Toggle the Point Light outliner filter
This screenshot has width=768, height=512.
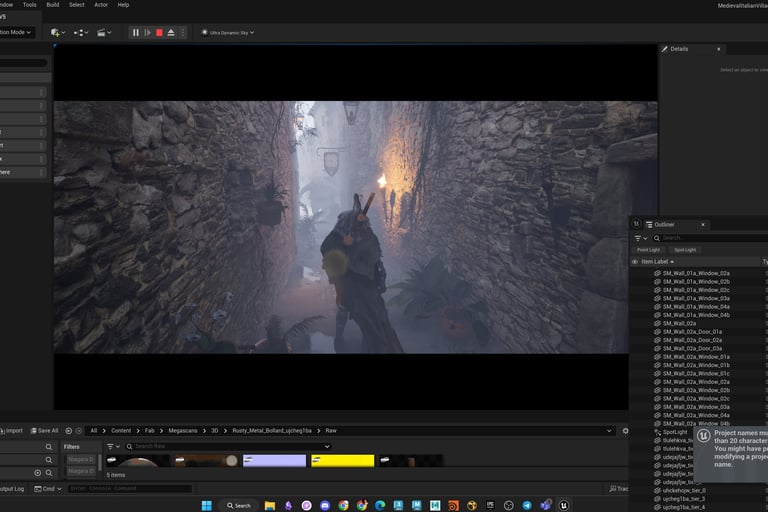coord(649,250)
